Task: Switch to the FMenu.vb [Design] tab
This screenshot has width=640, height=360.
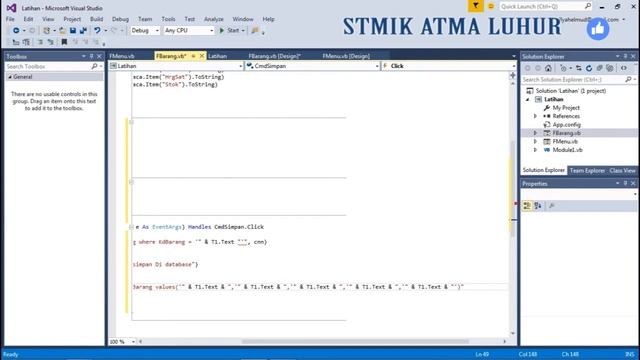Action: point(346,56)
